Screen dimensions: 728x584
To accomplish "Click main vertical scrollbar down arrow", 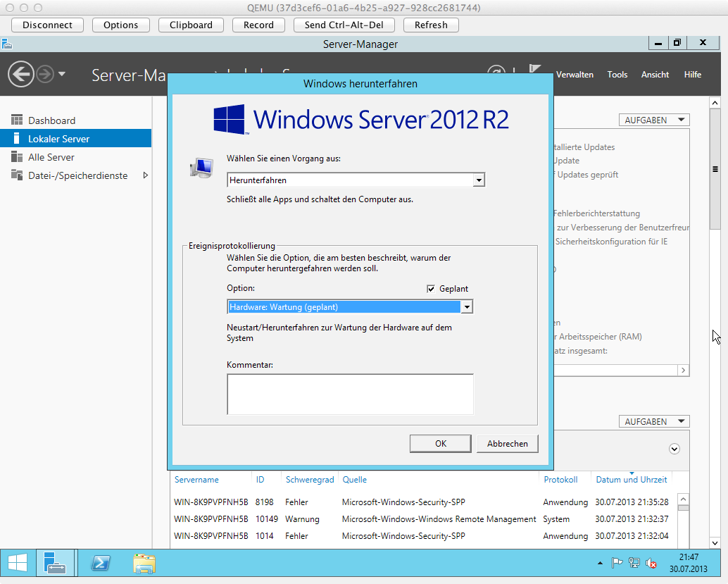I will (715, 542).
